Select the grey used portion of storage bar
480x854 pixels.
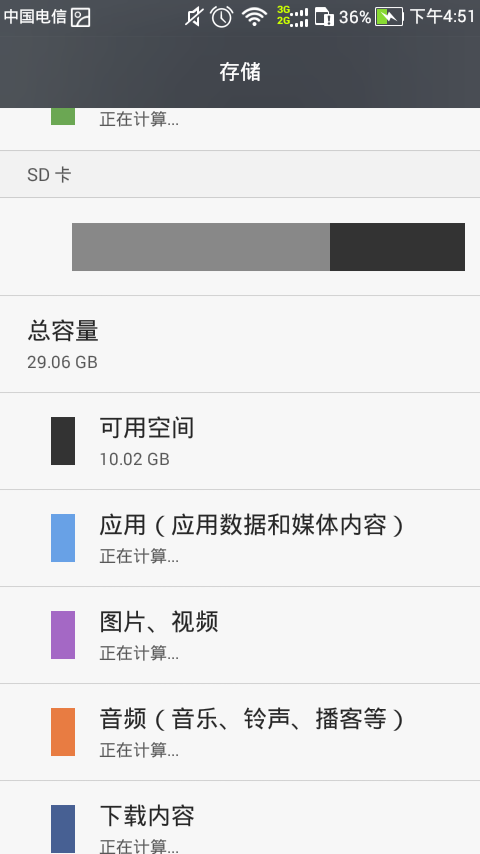click(201, 247)
